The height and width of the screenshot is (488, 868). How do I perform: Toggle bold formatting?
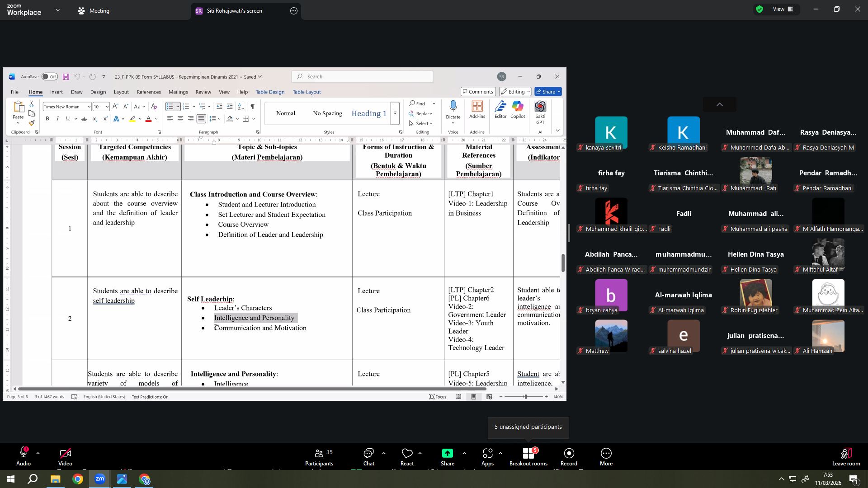(47, 119)
